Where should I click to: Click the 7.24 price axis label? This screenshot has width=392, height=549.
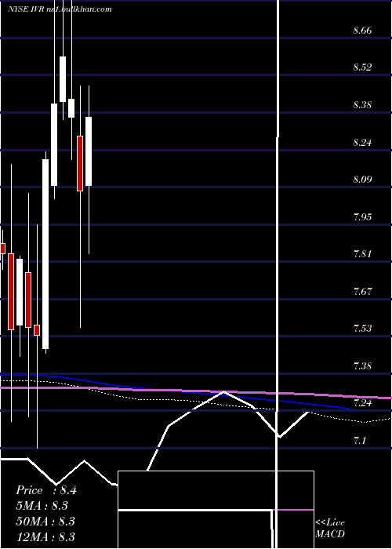(x=362, y=402)
